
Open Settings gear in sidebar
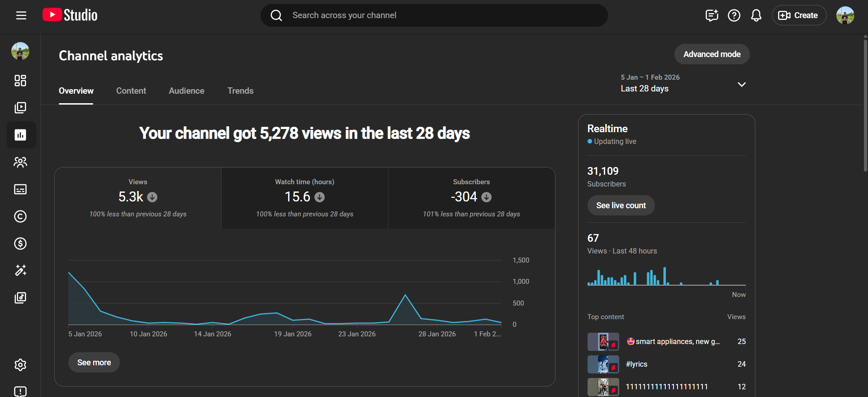point(20,365)
